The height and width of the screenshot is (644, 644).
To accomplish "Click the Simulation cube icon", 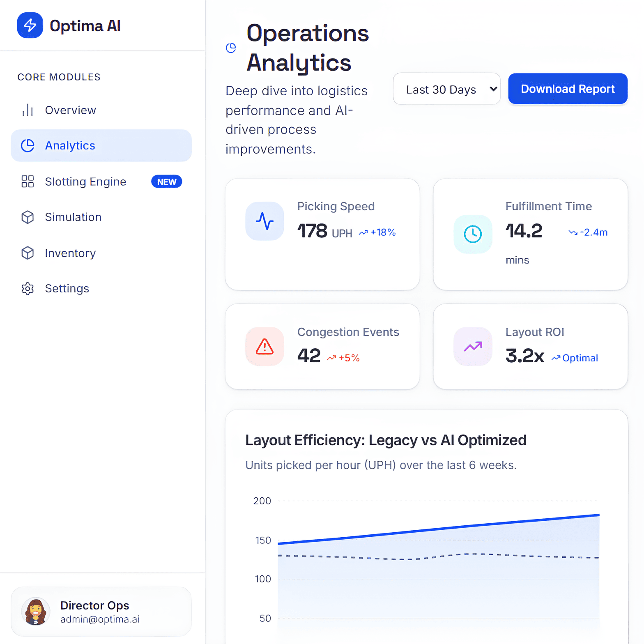I will [x=28, y=217].
